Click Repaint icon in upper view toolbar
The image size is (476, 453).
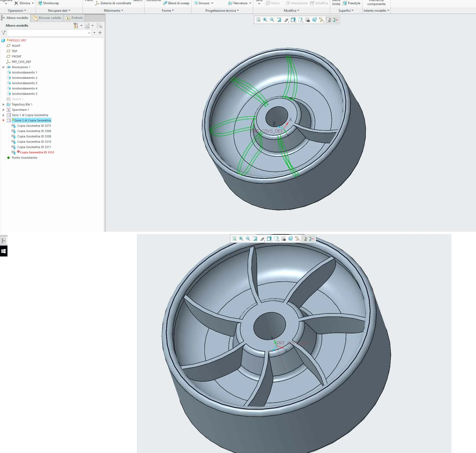click(279, 20)
